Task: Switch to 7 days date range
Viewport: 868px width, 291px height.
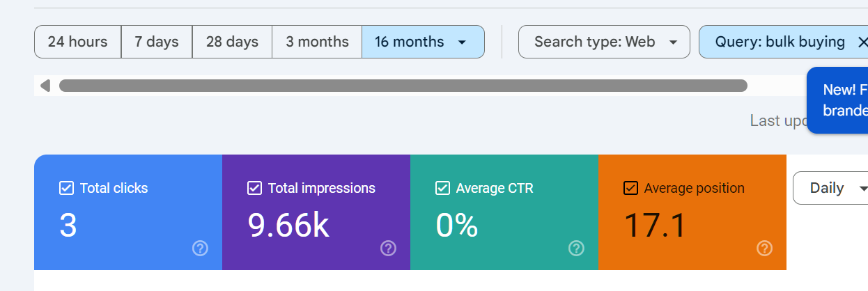Action: click(157, 42)
